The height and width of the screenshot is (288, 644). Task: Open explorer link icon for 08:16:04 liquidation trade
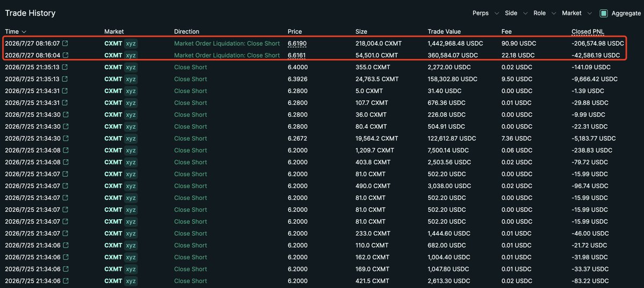65,55
